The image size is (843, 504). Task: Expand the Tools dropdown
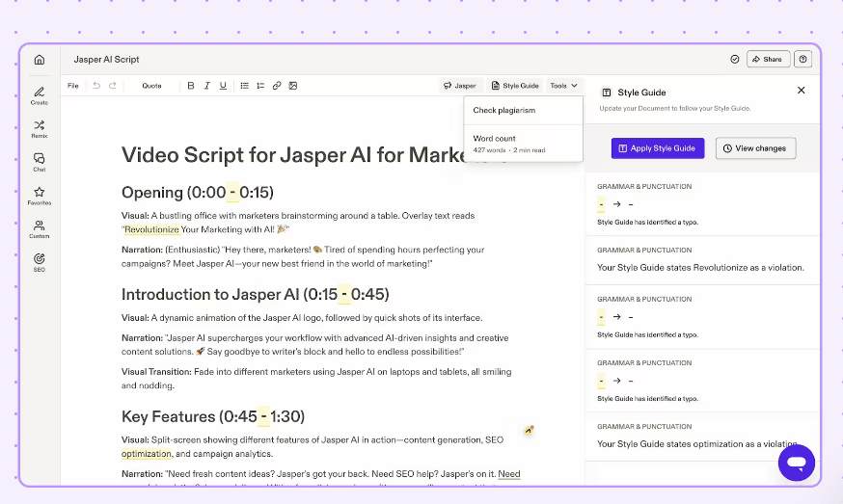[x=563, y=86]
